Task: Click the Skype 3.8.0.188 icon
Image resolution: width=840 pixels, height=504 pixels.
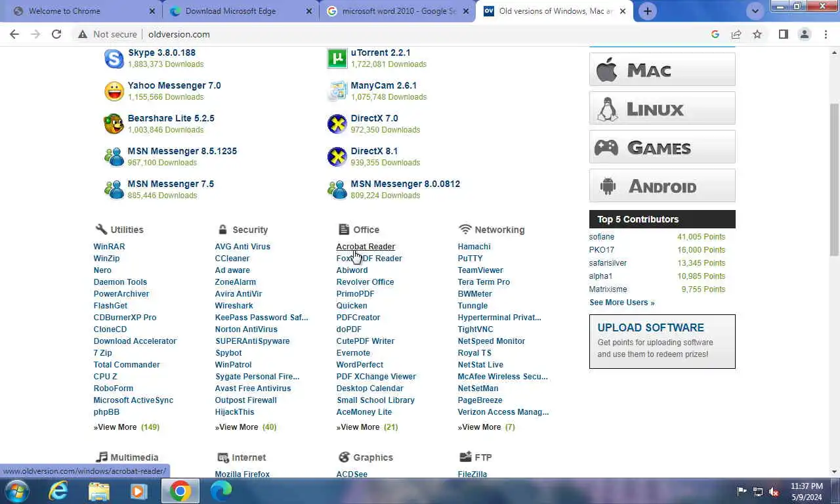Action: click(114, 58)
